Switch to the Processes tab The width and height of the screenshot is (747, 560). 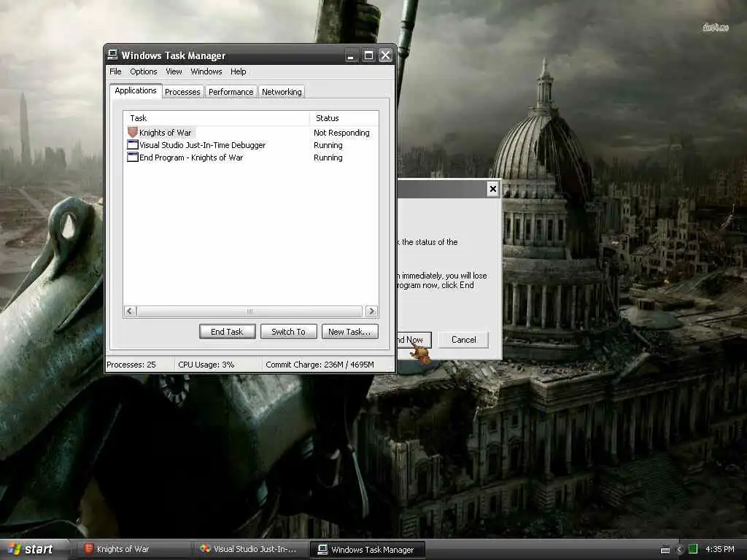pos(182,91)
